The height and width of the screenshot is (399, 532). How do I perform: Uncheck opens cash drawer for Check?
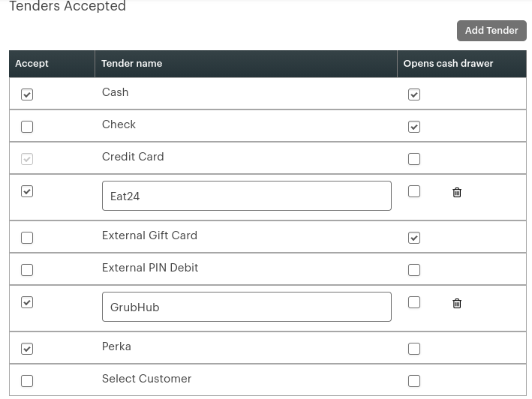pyautogui.click(x=414, y=127)
